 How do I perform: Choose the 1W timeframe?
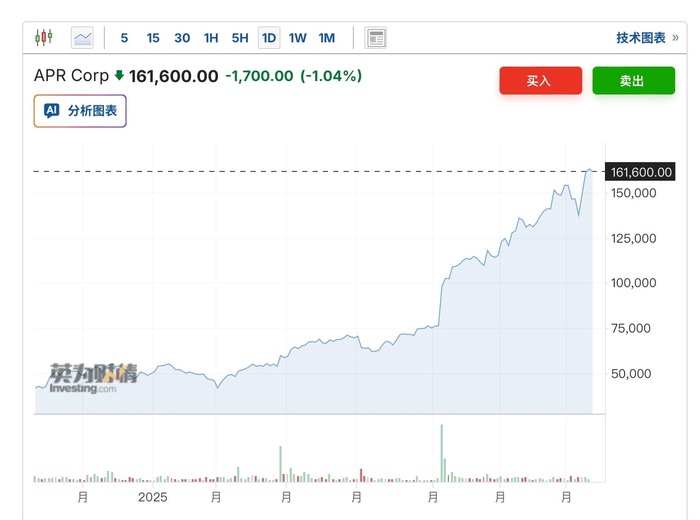(x=297, y=38)
